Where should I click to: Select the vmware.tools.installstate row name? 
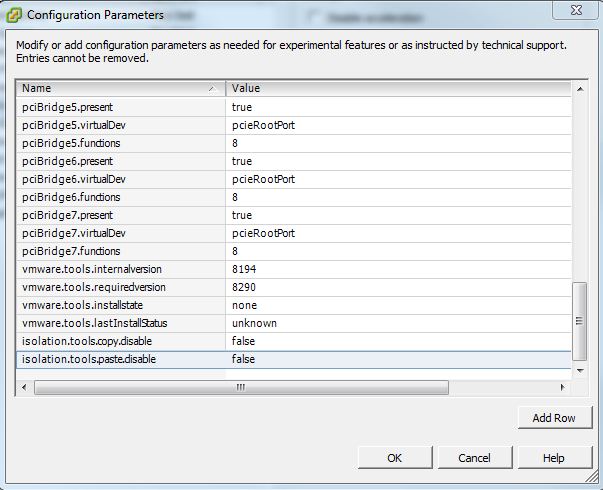point(121,305)
